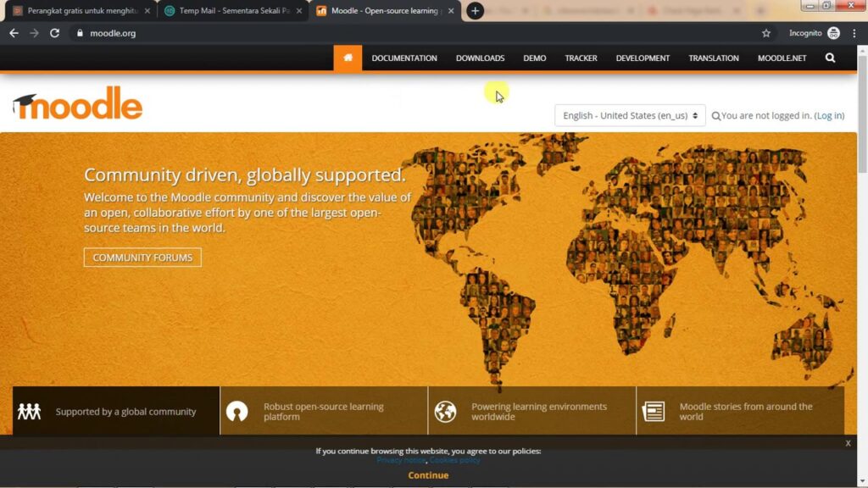Switch to the Temp Mail tab

pyautogui.click(x=232, y=10)
